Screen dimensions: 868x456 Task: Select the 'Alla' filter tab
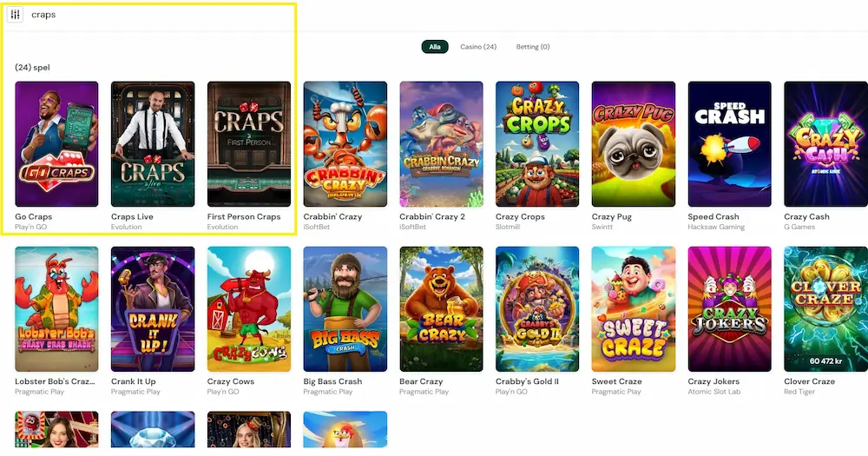[x=435, y=47]
